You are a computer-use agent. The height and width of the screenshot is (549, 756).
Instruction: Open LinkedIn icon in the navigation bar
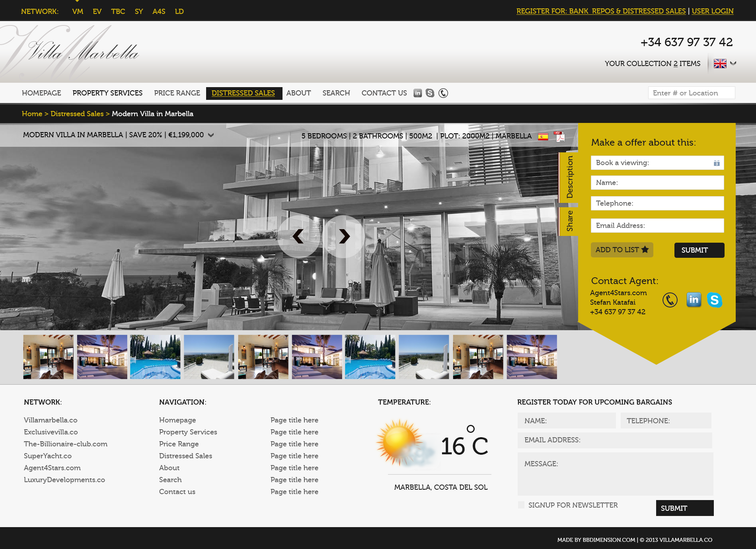[417, 93]
